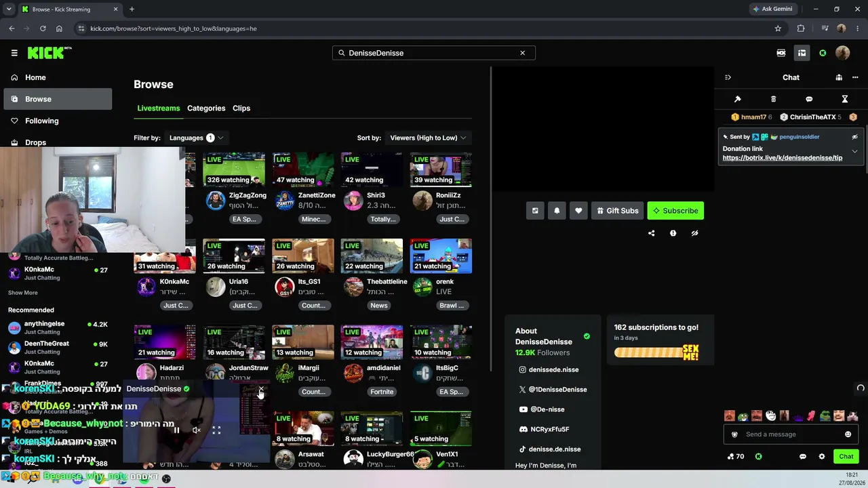
Task: Click the Ask Gemini button
Action: tap(772, 9)
